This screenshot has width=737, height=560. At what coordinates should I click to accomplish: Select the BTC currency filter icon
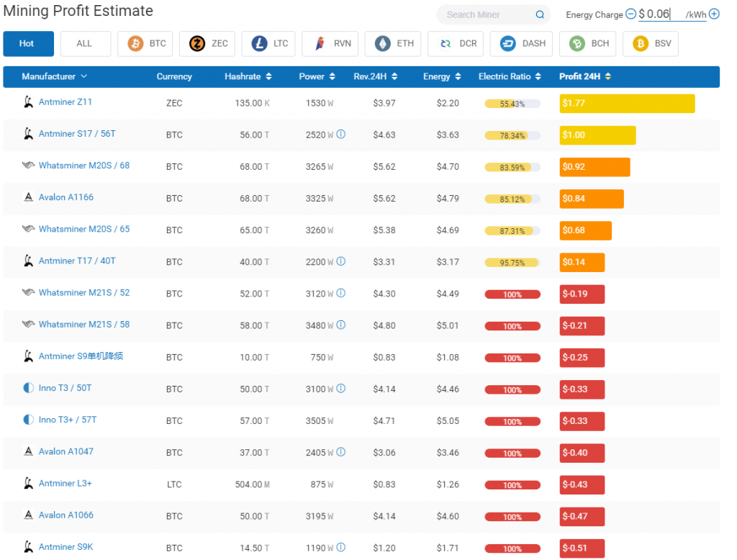point(135,44)
